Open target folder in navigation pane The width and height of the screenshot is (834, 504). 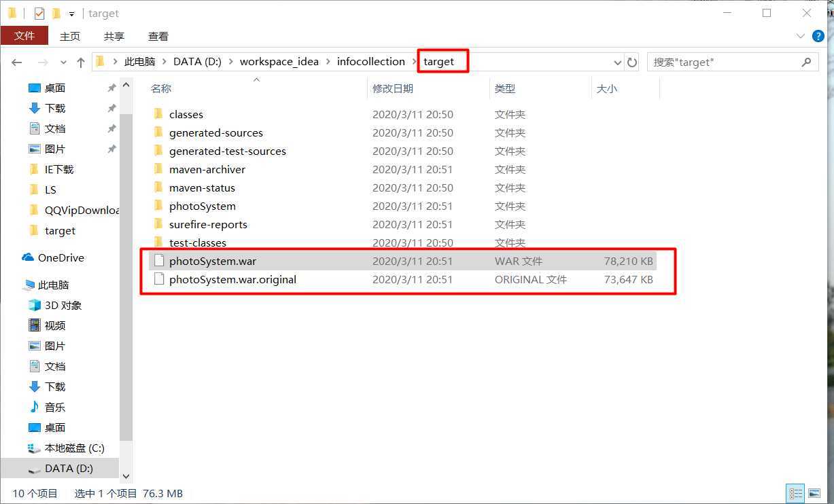(60, 230)
